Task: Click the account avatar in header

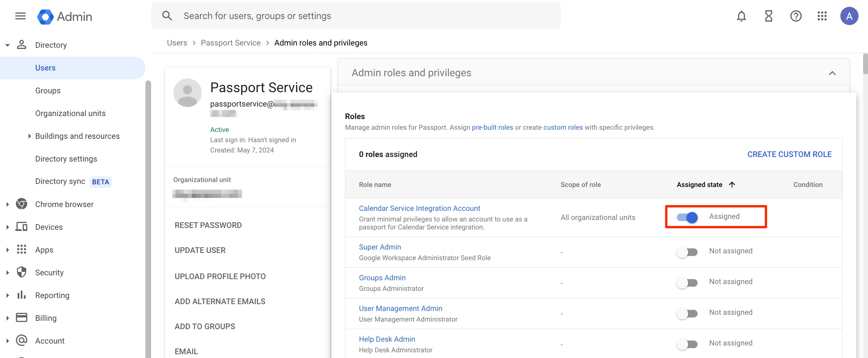Action: 849,16
